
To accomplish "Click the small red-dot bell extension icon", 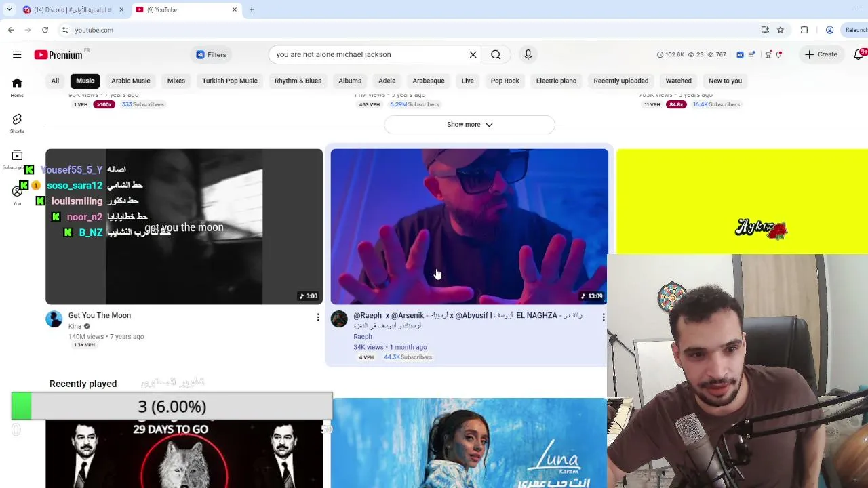I will [779, 54].
